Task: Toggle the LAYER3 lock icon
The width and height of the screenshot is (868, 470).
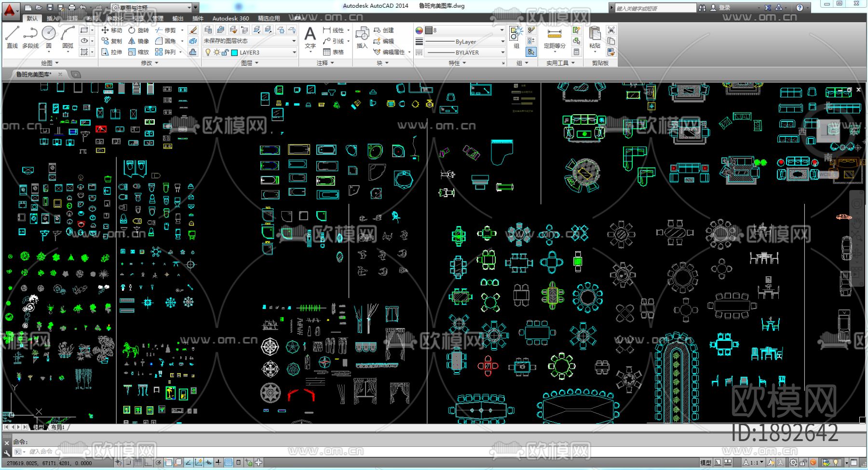Action: click(x=225, y=53)
